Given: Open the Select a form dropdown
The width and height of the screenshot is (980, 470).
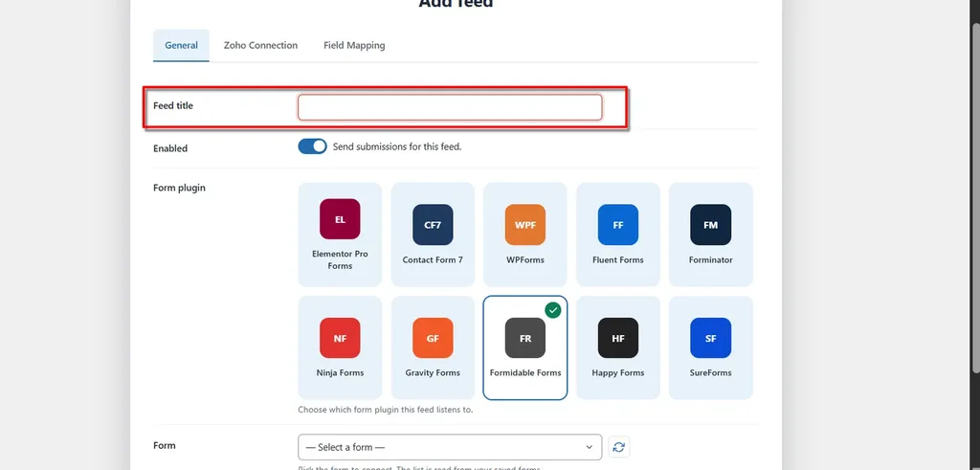Looking at the screenshot, I should click(x=450, y=447).
